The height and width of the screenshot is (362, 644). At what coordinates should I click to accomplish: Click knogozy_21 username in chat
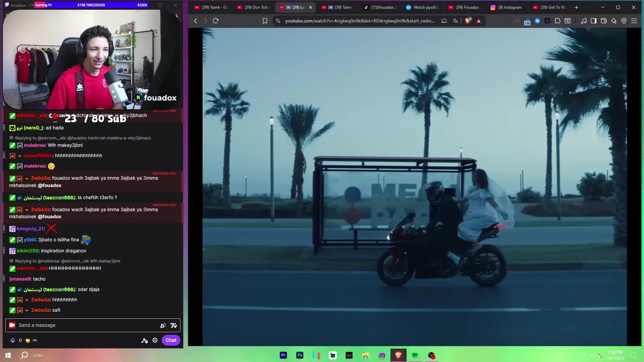(30, 229)
